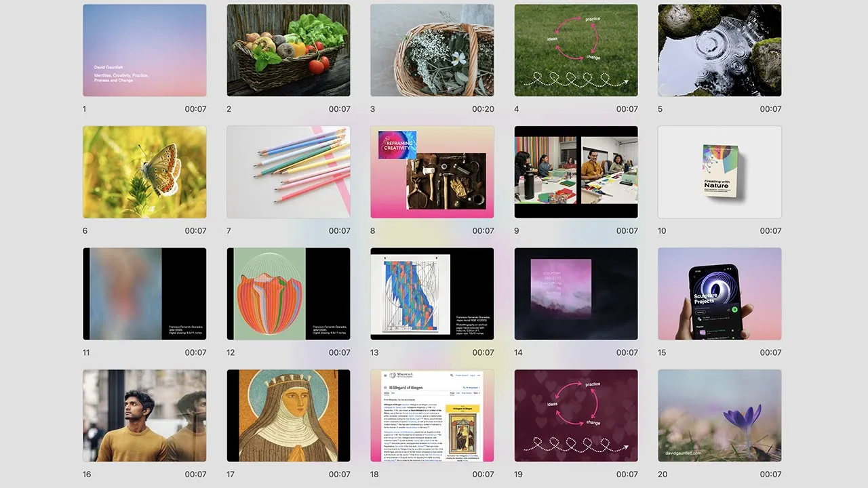868x488 pixels.
Task: Open the vegetable basket slide 2
Action: (288, 50)
